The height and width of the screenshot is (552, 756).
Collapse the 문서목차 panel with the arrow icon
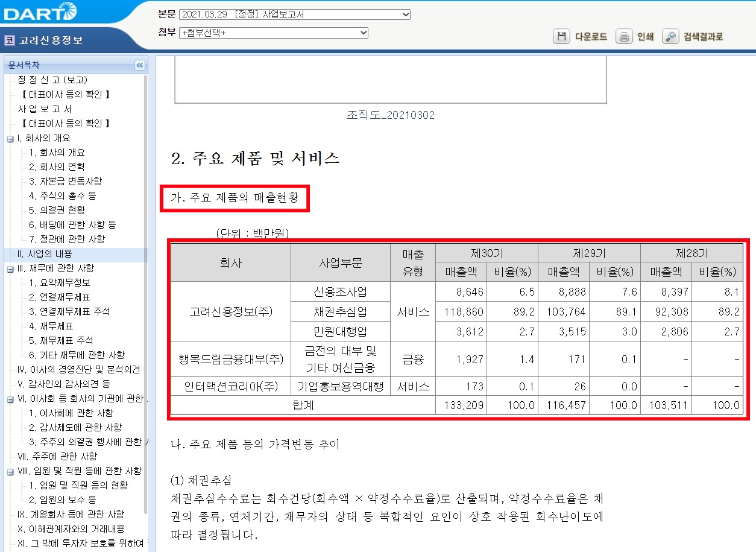[x=140, y=65]
